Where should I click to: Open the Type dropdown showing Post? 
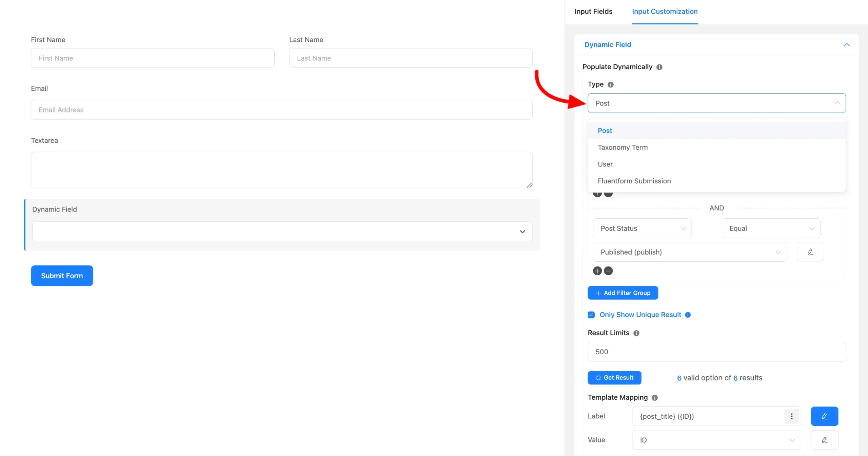[x=716, y=103]
